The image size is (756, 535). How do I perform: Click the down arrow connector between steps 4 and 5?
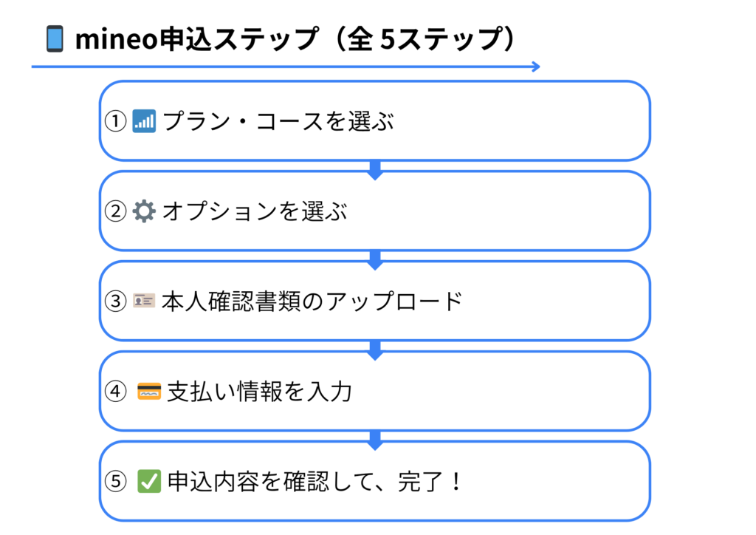tap(375, 440)
